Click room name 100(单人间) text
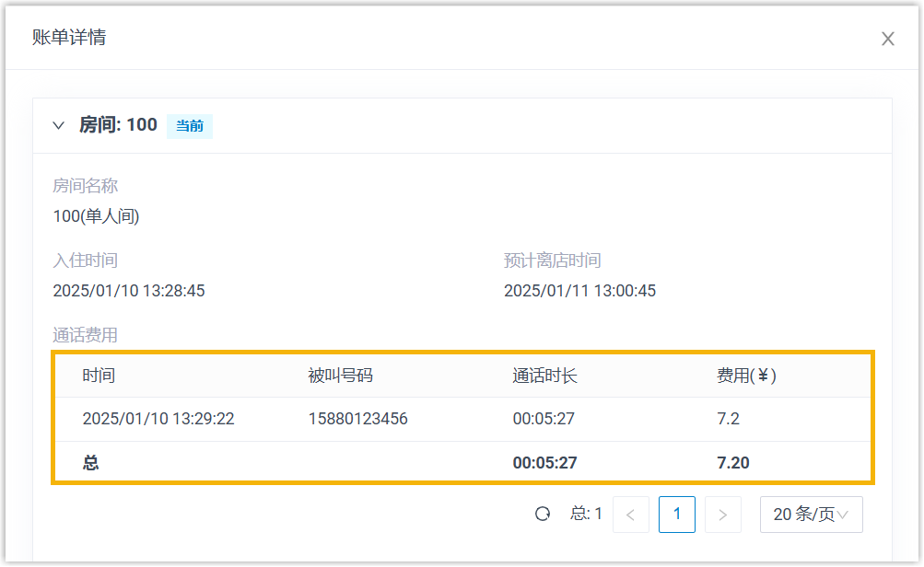Image resolution: width=924 pixels, height=567 pixels. pyautogui.click(x=96, y=217)
